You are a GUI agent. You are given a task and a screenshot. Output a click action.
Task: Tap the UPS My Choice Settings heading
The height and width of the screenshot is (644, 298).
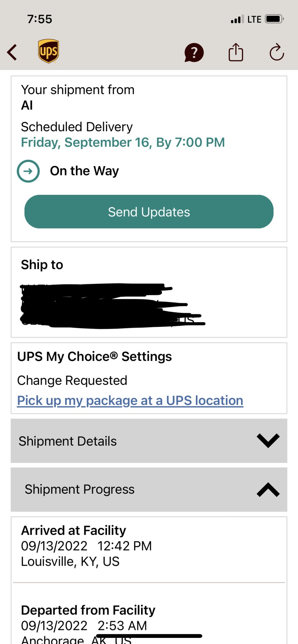(94, 357)
